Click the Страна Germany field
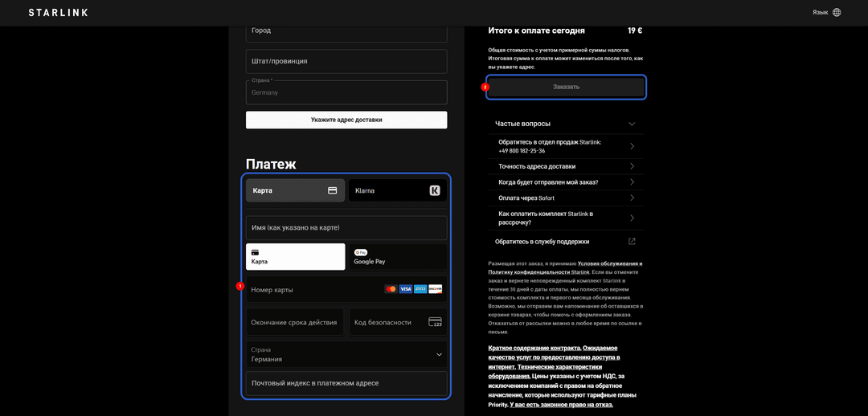Image resolution: width=868 pixels, height=416 pixels. [x=346, y=92]
